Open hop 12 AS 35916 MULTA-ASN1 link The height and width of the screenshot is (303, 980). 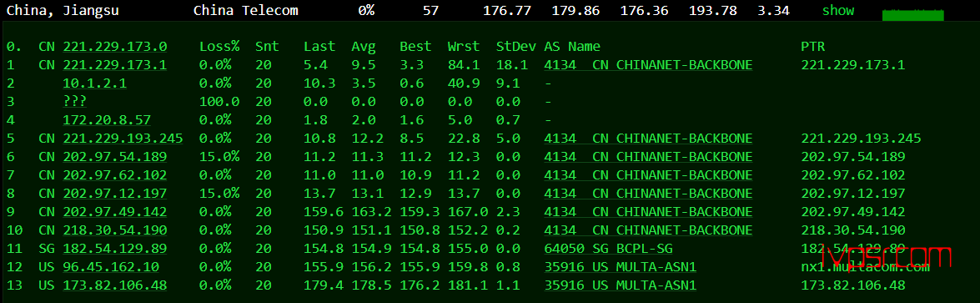click(620, 267)
